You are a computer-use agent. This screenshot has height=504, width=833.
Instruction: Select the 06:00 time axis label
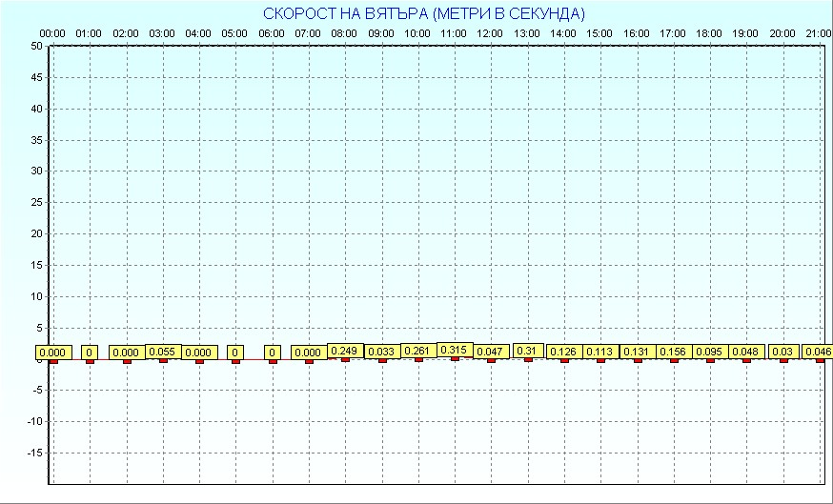(272, 33)
